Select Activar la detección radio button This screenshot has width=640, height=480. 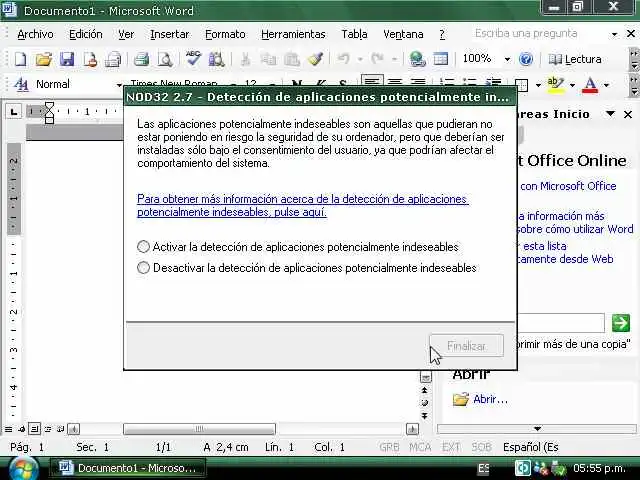point(143,247)
